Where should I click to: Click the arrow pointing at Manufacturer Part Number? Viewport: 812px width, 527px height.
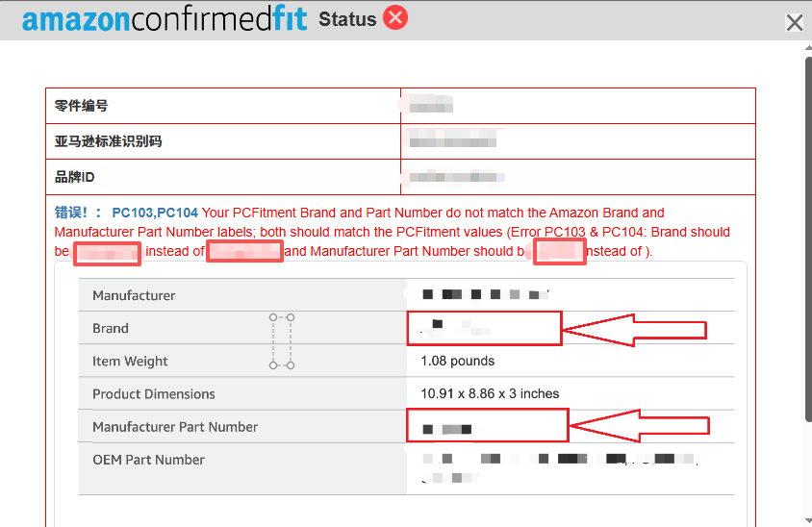coord(640,425)
